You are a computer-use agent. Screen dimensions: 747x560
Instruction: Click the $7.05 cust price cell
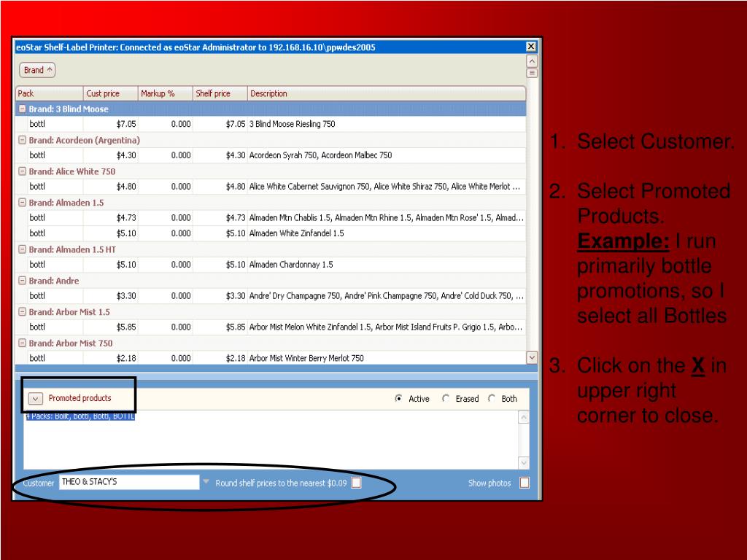111,124
